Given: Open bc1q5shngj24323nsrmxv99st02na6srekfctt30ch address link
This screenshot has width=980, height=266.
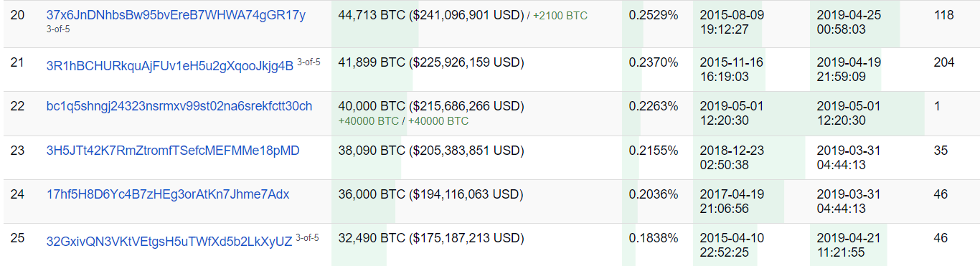Looking at the screenshot, I should pyautogui.click(x=179, y=106).
